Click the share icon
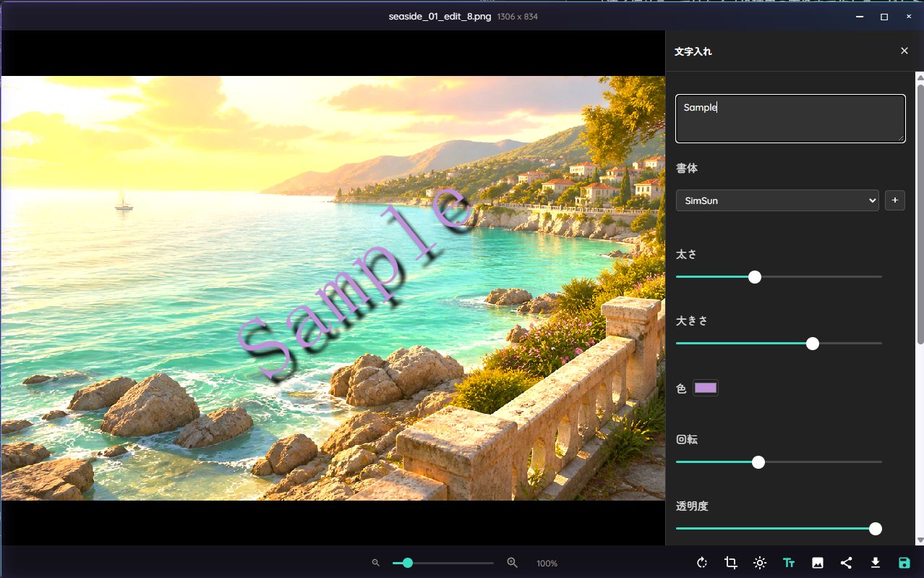The width and height of the screenshot is (924, 578). coord(847,563)
